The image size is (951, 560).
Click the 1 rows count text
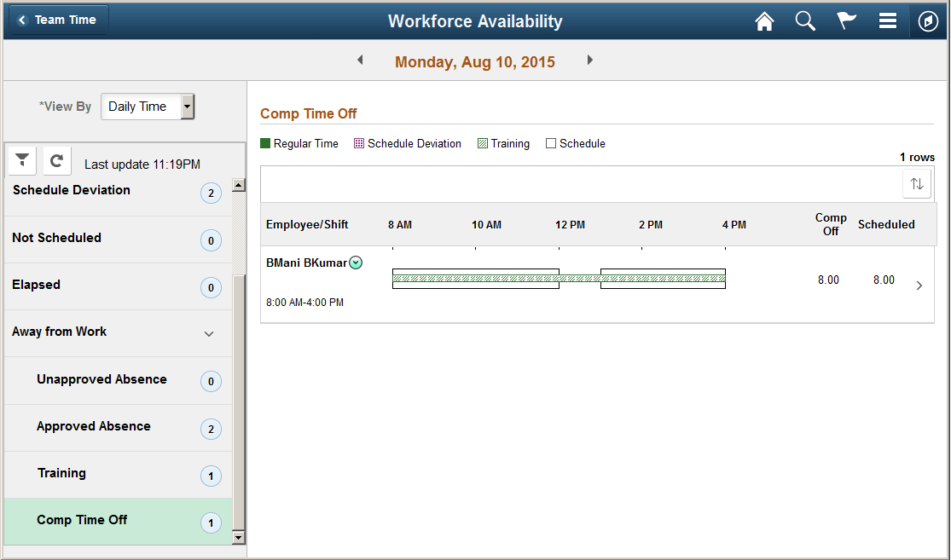[917, 157]
